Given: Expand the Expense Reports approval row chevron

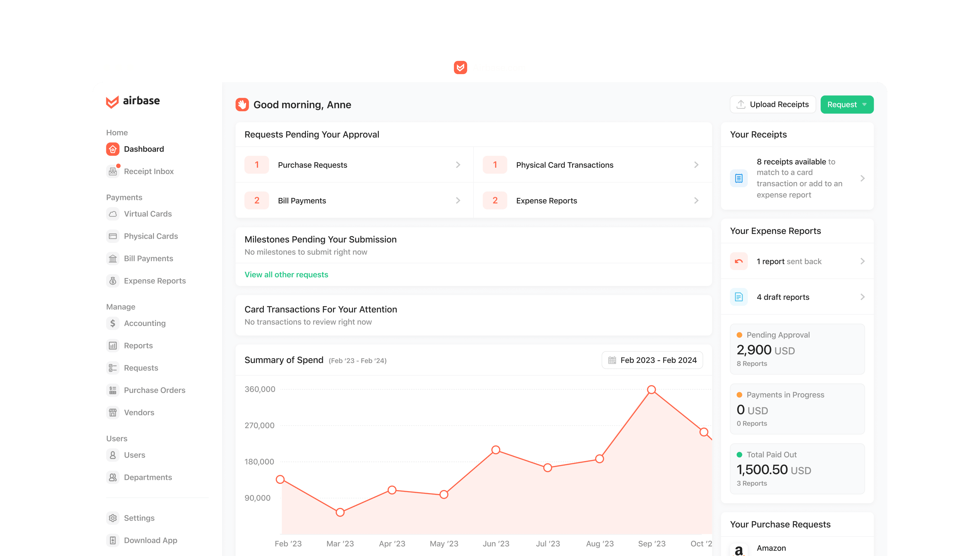Looking at the screenshot, I should point(696,201).
